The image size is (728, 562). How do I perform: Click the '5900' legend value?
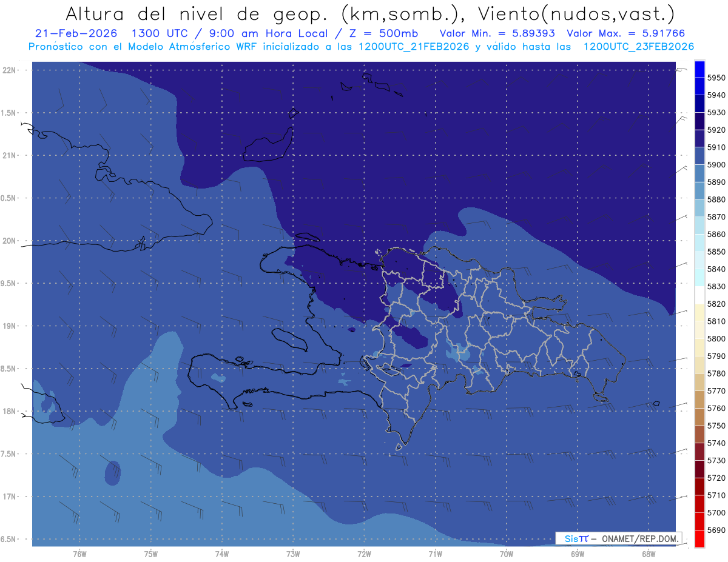pos(716,165)
